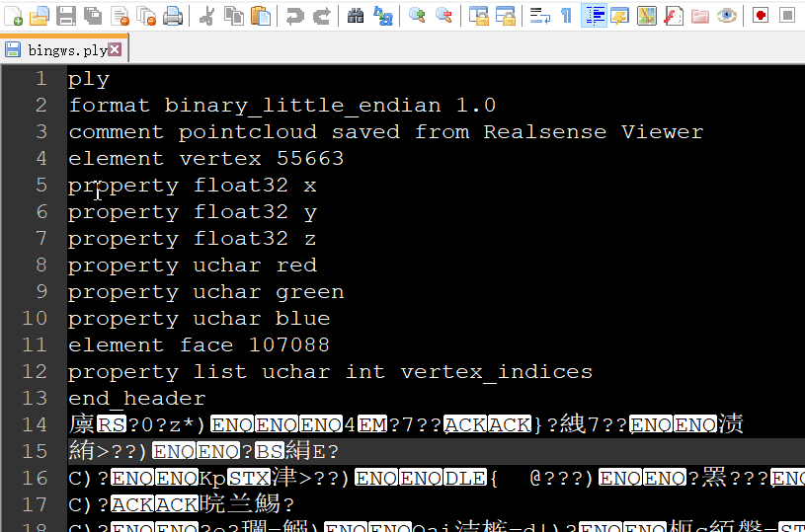Click the 'ply' text on line 1

click(x=89, y=80)
